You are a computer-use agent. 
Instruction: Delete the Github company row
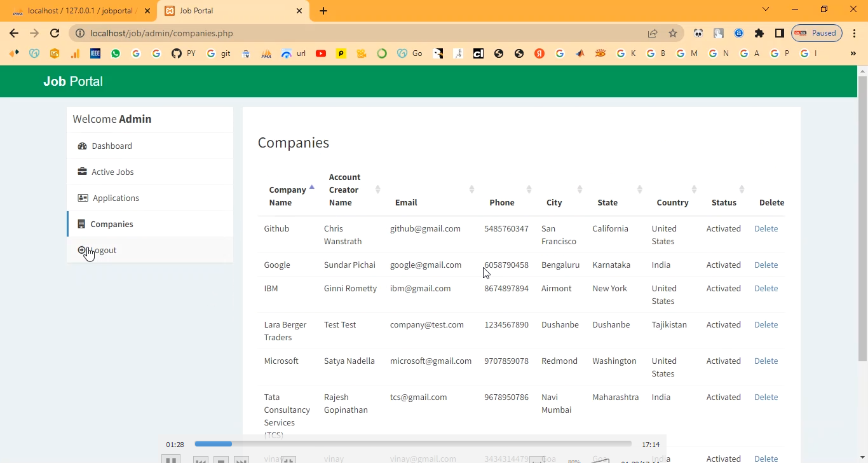coord(766,228)
